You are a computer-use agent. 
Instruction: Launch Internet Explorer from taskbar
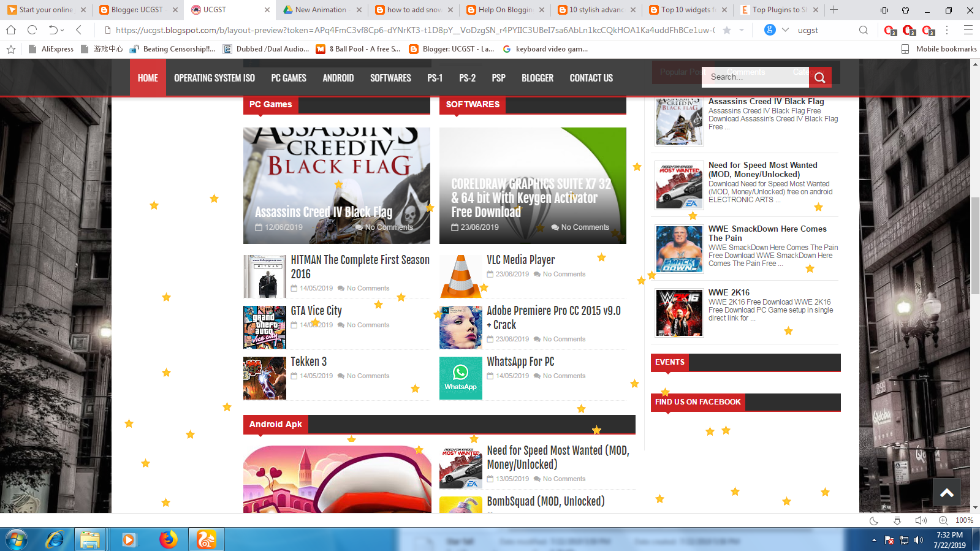(55, 539)
